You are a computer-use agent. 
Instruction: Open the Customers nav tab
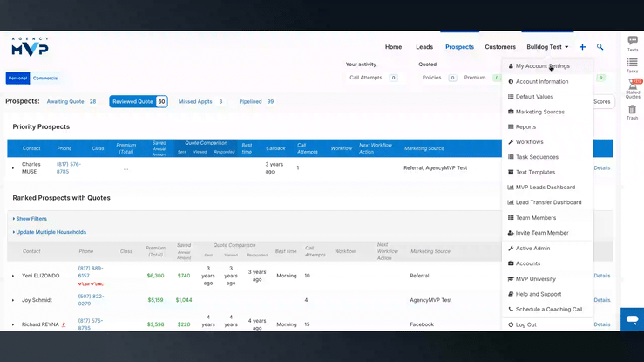click(x=500, y=47)
